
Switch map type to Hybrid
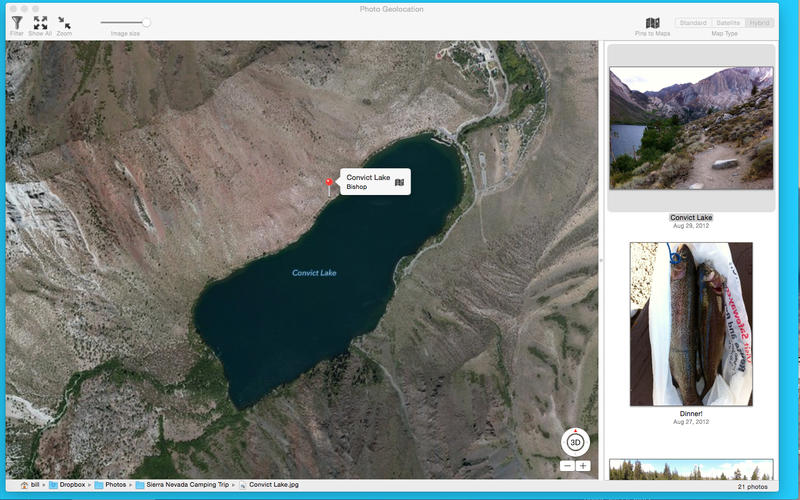[760, 23]
